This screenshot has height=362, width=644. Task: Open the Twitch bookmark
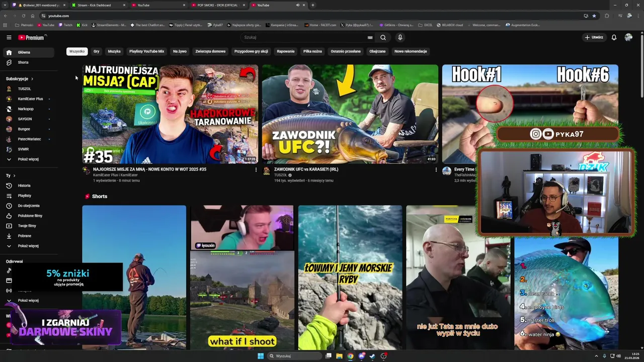point(65,25)
